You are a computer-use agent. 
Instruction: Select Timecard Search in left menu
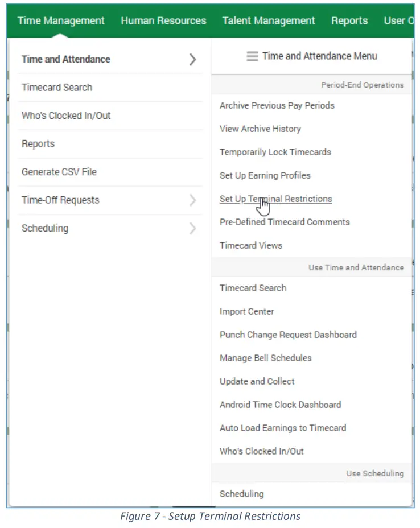pos(57,88)
